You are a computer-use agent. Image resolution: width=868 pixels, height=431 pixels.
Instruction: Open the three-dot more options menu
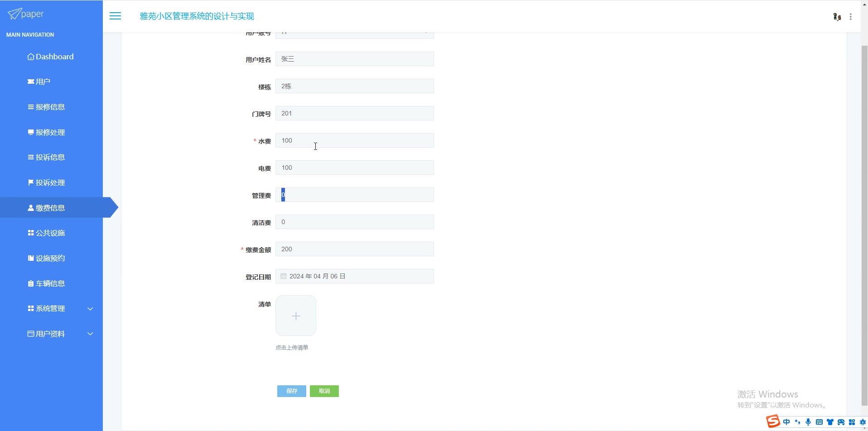(x=851, y=17)
